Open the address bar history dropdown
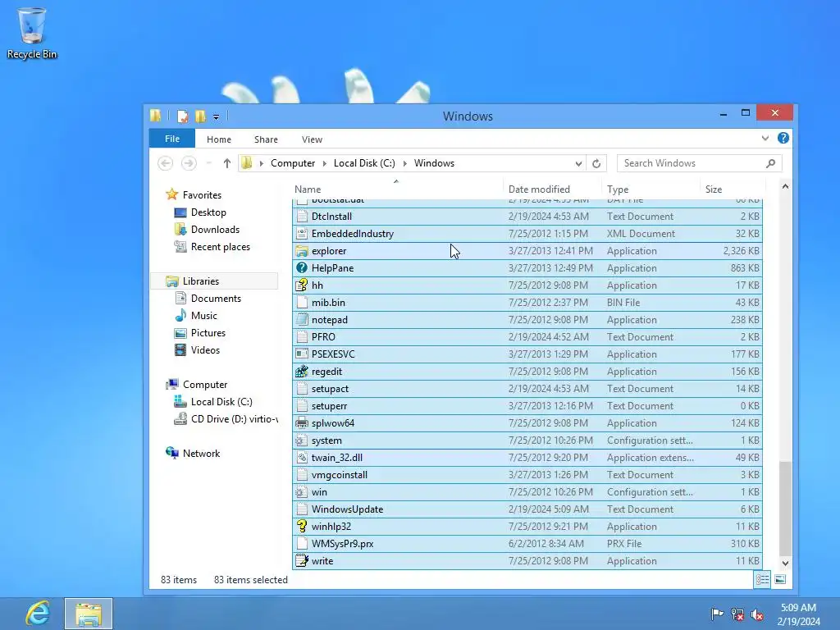 click(578, 163)
